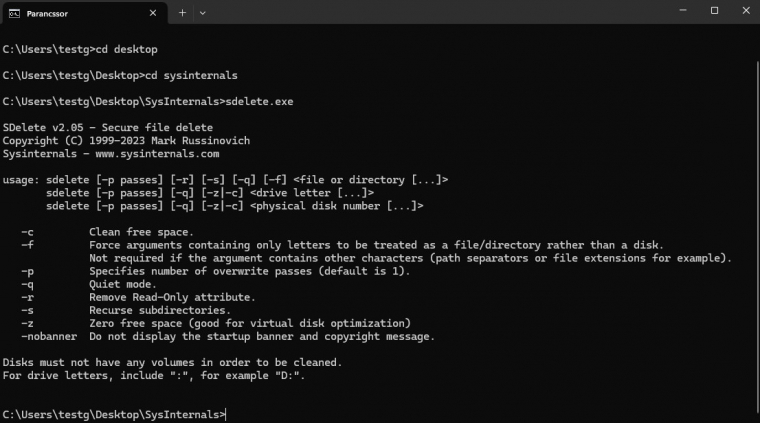Click the www.sysinternals.com address text
760x423 pixels.
[151, 154]
